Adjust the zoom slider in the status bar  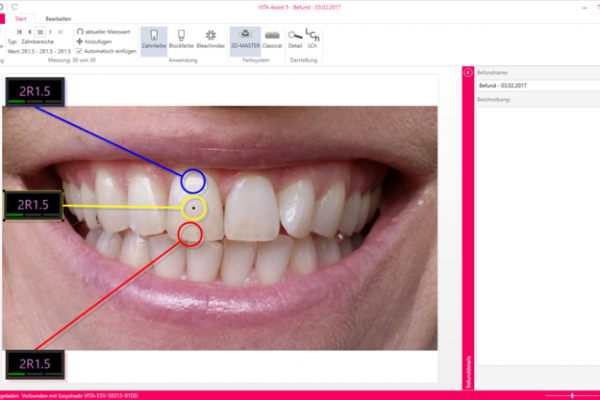coord(572,395)
